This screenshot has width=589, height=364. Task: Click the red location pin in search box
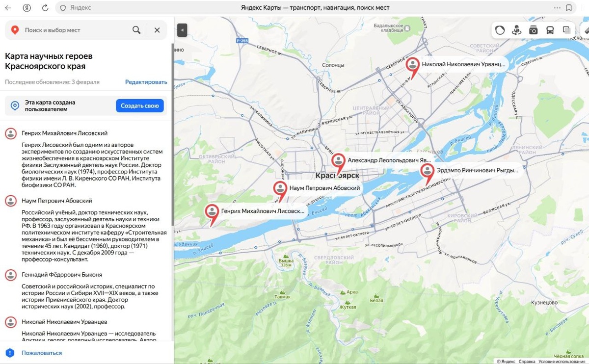point(15,30)
